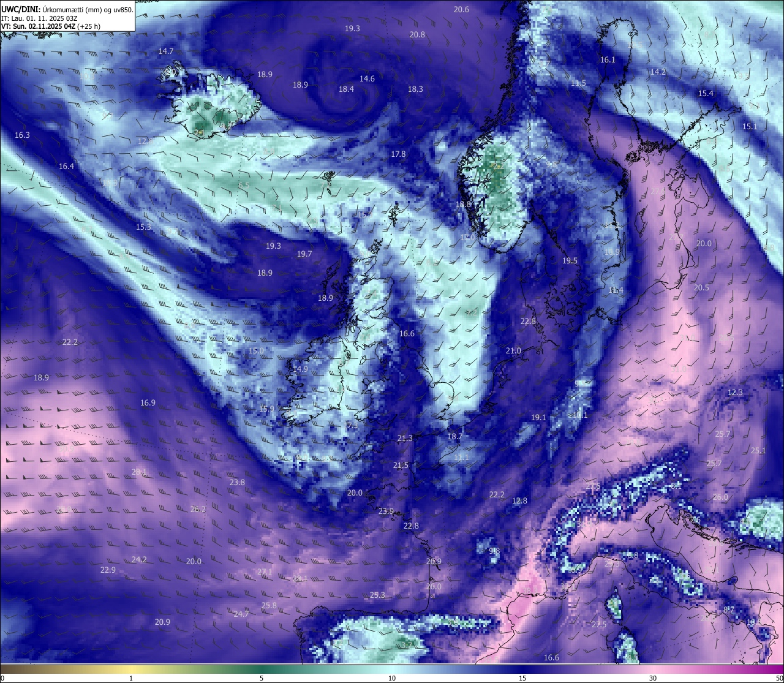Image resolution: width=784 pixels, height=683 pixels.
Task: Click the map value 23.8
Action: (x=237, y=482)
